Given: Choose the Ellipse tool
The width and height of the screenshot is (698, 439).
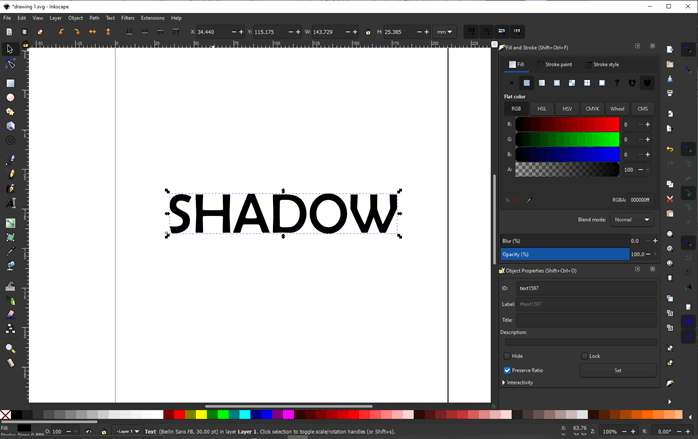Looking at the screenshot, I should click(10, 98).
